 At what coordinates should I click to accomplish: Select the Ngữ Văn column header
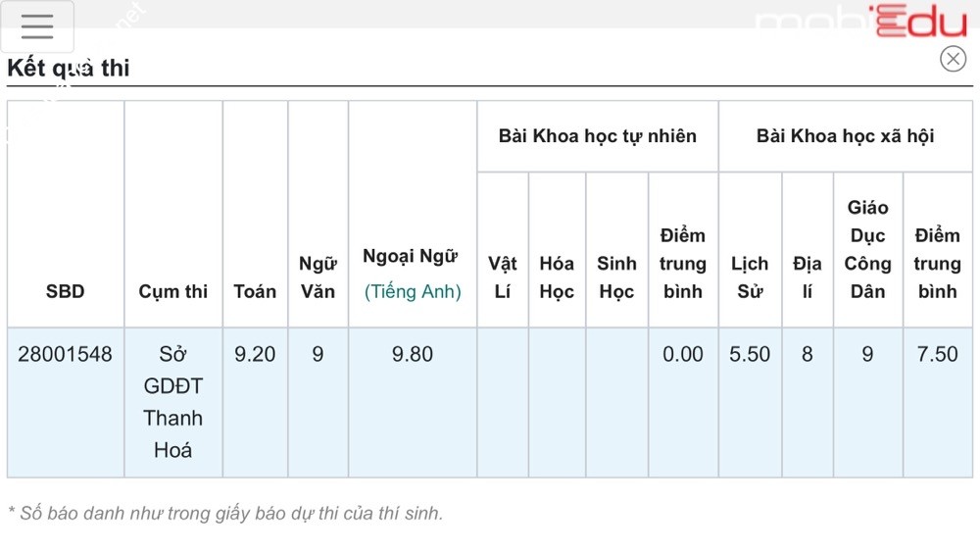[318, 277]
